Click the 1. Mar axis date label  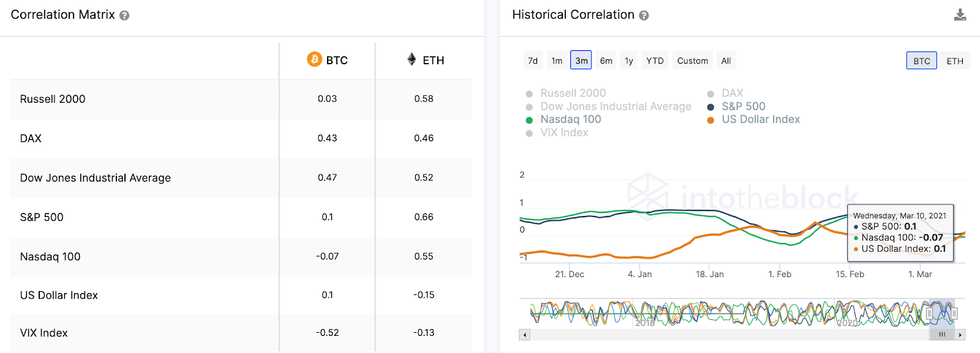[920, 274]
